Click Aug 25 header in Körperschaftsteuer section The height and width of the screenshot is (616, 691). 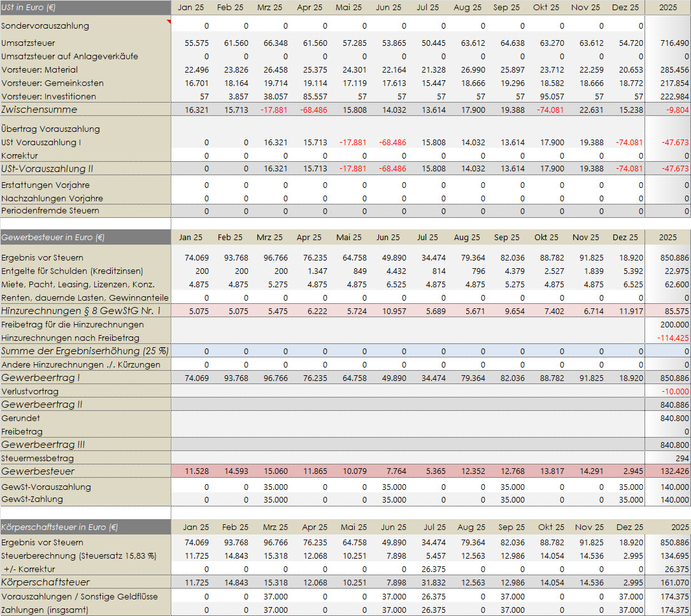tap(471, 527)
